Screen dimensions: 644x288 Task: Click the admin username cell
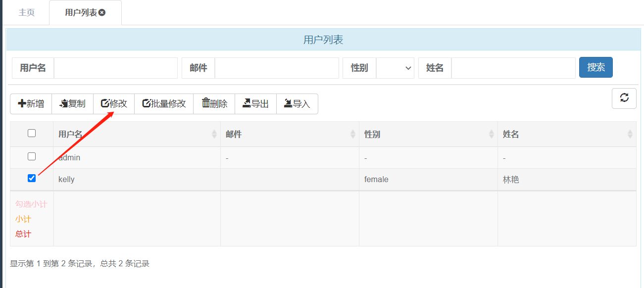point(137,158)
